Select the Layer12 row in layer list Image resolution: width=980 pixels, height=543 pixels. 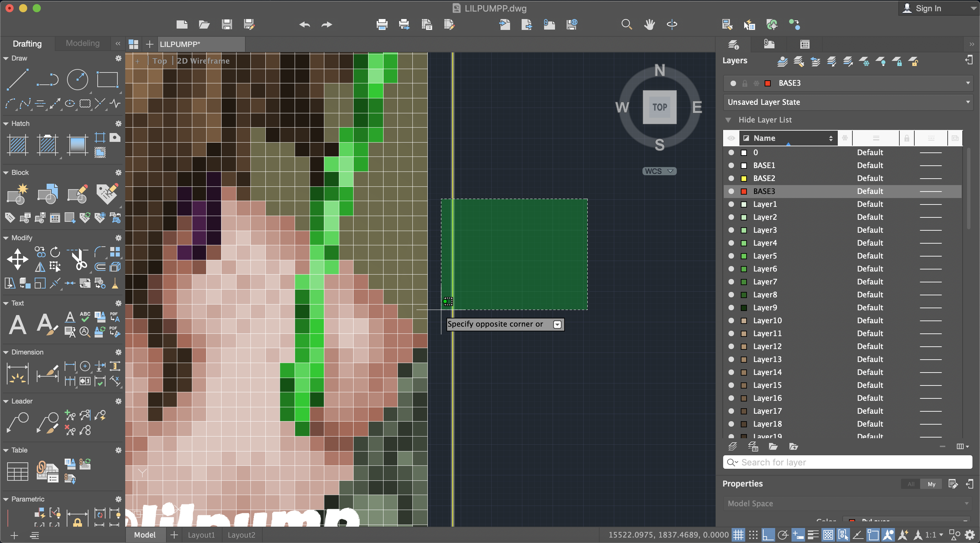point(843,346)
